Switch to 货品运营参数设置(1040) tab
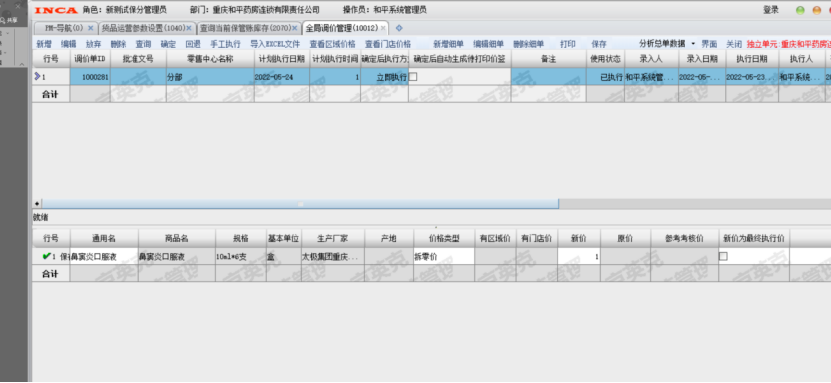 [x=142, y=28]
